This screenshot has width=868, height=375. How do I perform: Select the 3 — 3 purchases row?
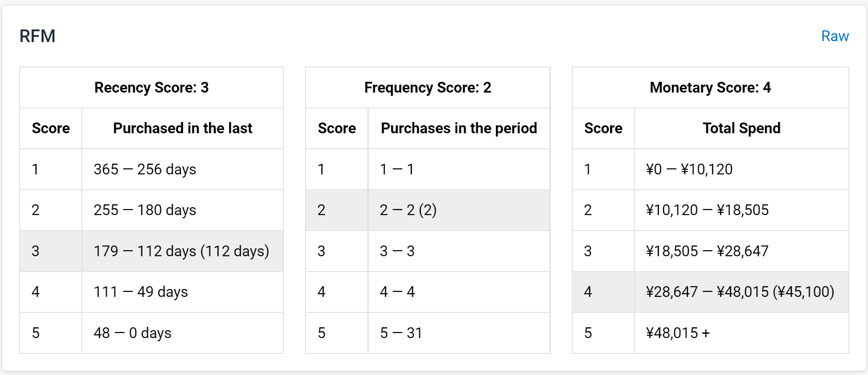[x=428, y=251]
